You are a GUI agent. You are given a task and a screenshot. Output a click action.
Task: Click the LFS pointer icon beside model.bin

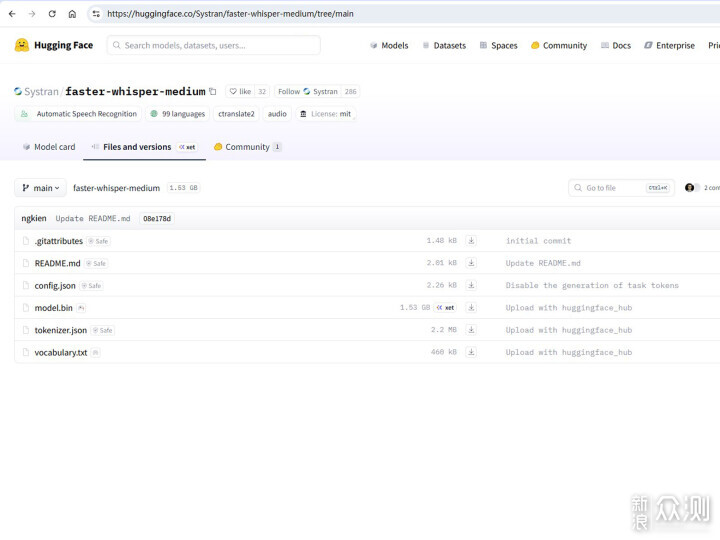(81, 308)
